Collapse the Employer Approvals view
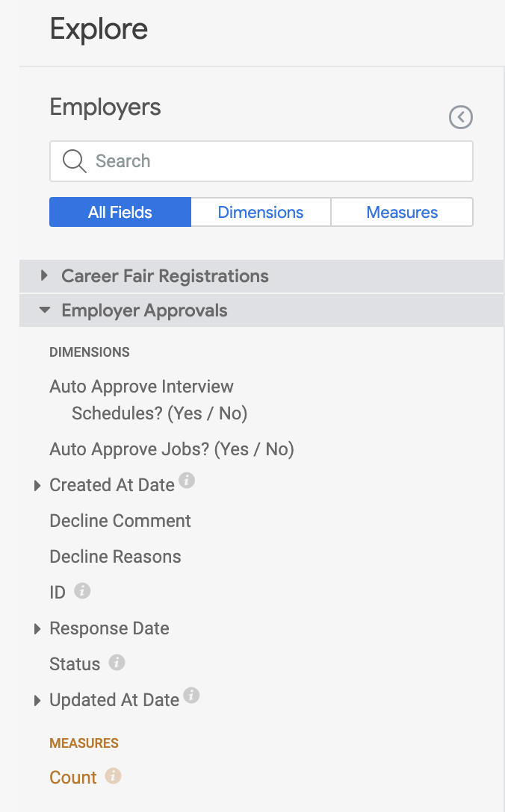The height and width of the screenshot is (812, 505). (x=46, y=310)
